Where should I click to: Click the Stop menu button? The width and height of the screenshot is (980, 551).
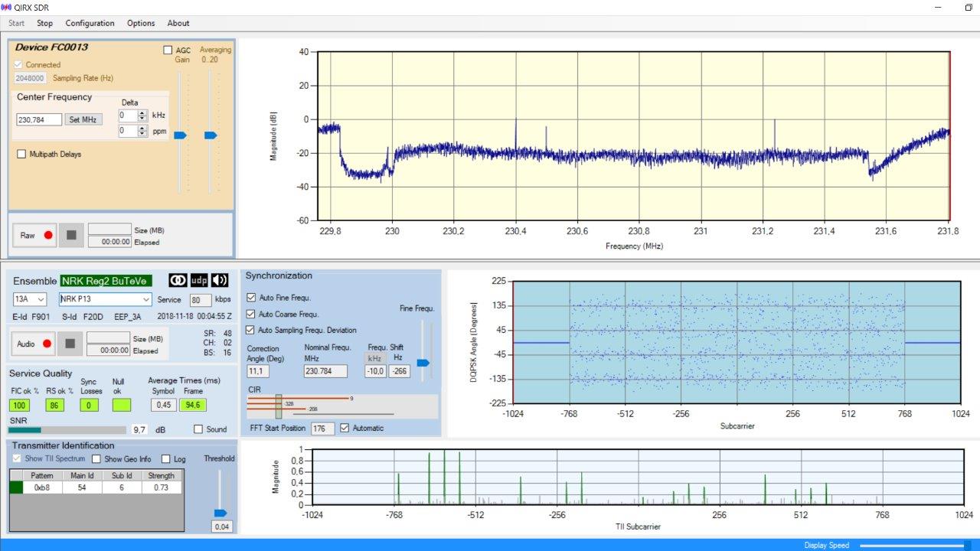[44, 23]
